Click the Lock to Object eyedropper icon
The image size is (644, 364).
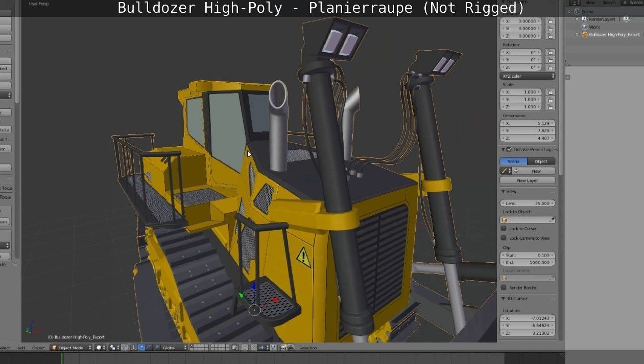click(x=552, y=220)
